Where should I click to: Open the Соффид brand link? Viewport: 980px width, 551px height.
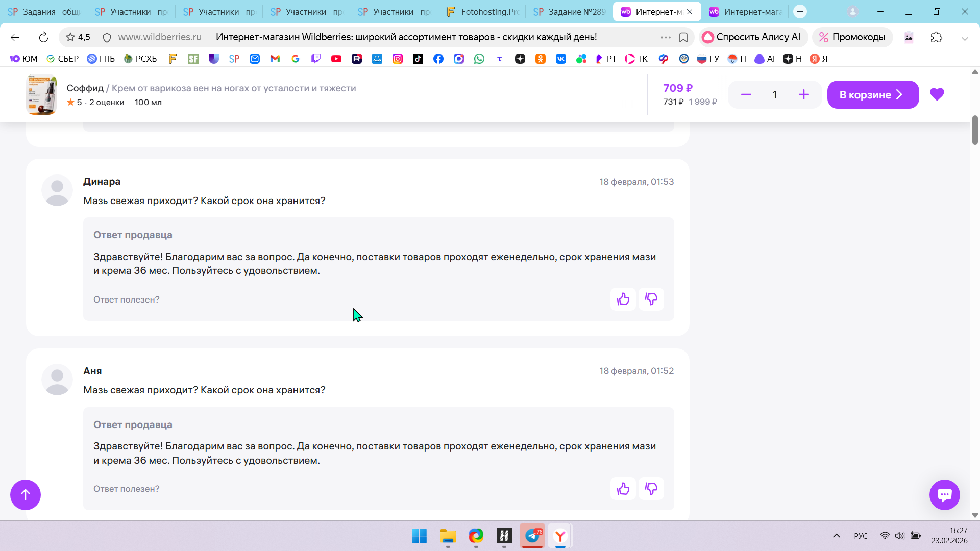85,88
